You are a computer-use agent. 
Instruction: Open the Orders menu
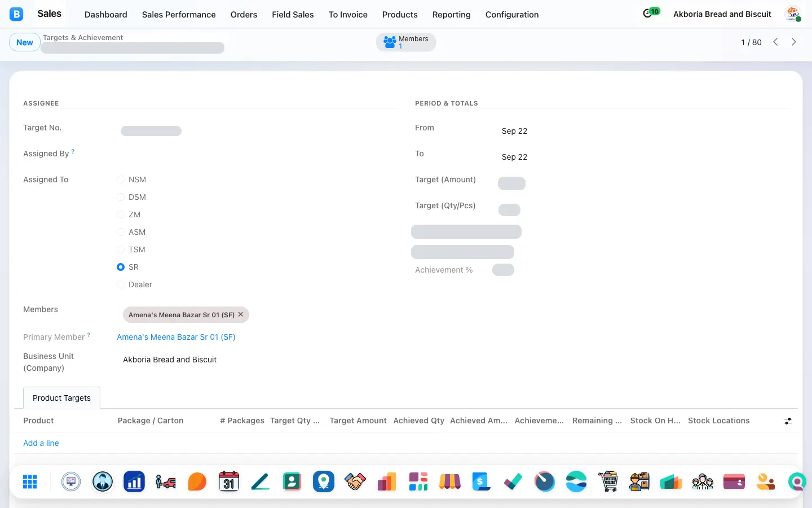[244, 15]
